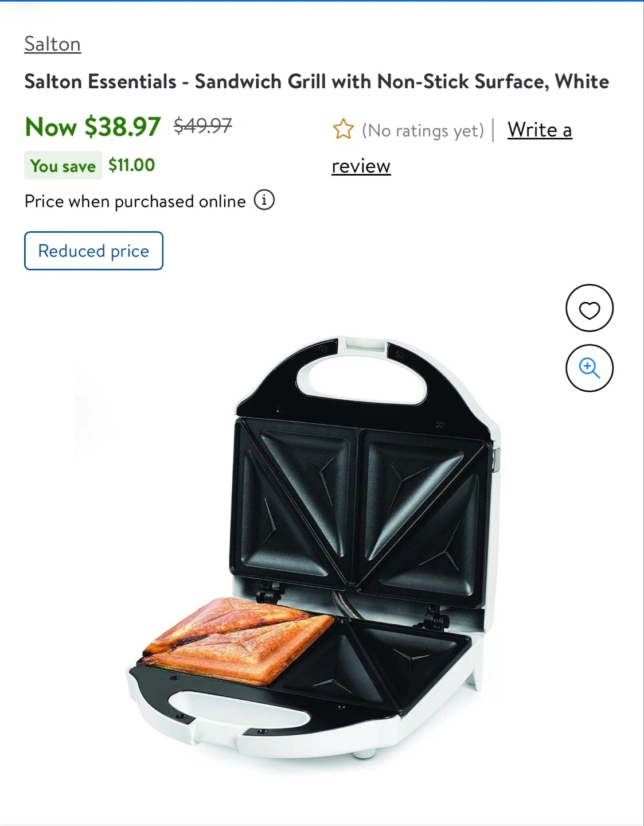Viewport: 644px width, 826px height.
Task: Click the green You save label
Action: tap(63, 166)
